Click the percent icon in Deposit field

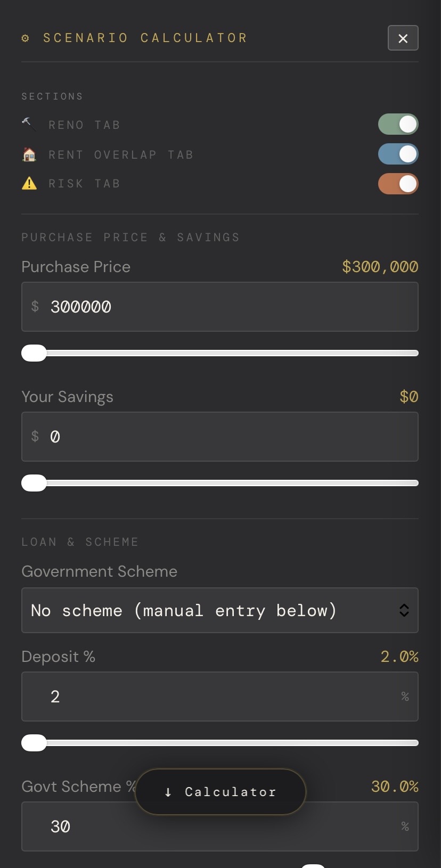(x=405, y=696)
